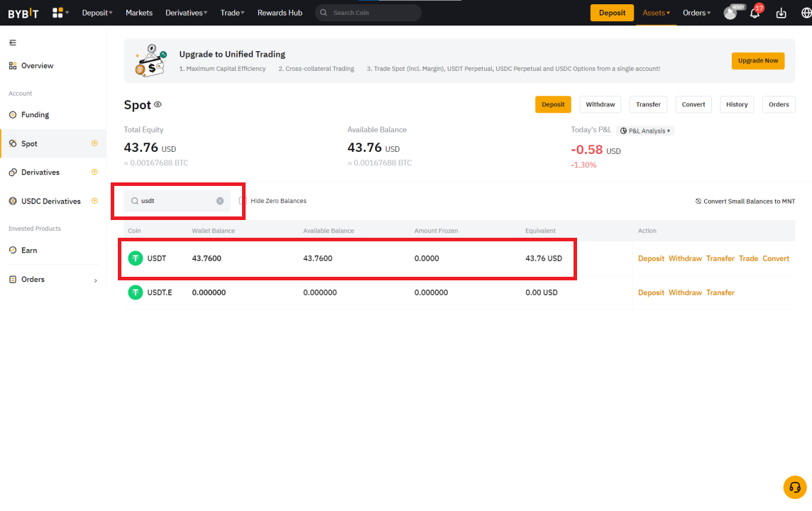Expand the Deposit top menu

(97, 13)
